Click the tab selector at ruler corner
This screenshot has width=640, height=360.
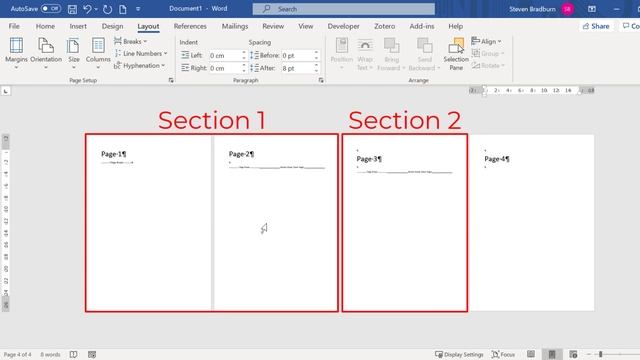6,91
